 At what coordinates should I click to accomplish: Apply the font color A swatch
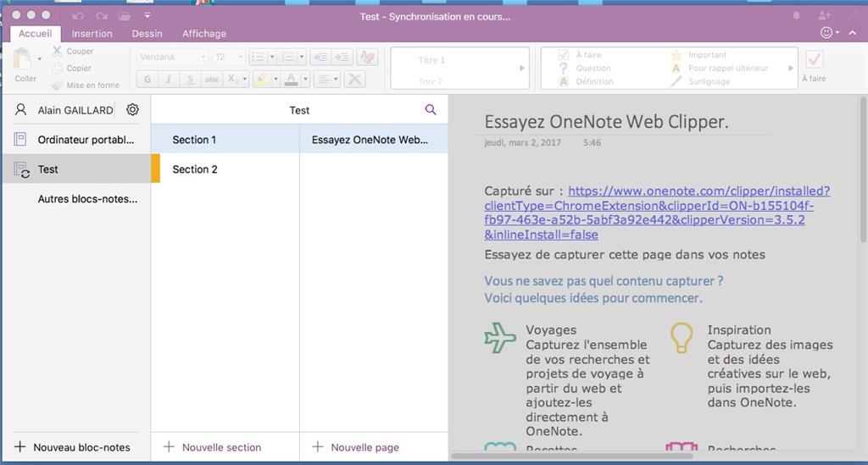(x=291, y=80)
